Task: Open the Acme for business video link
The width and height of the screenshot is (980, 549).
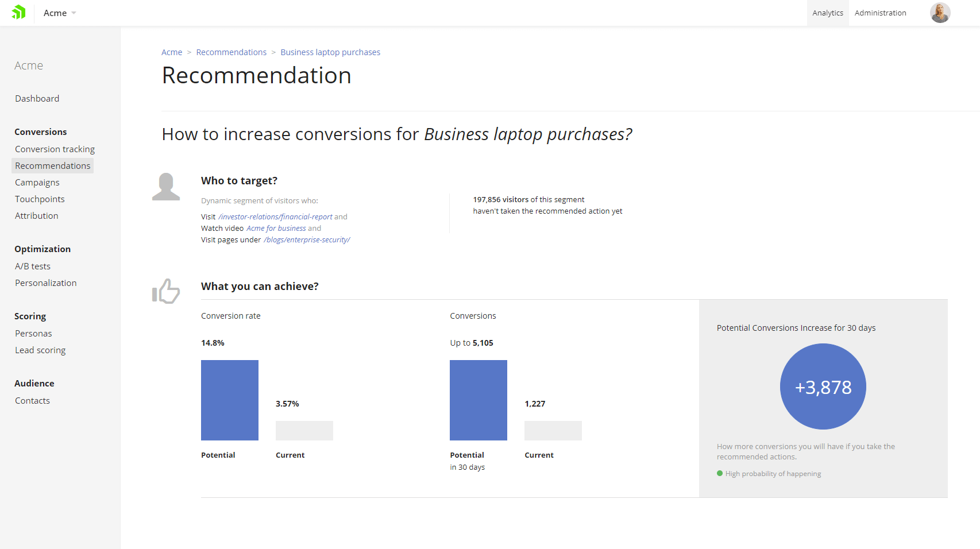Action: click(x=276, y=229)
